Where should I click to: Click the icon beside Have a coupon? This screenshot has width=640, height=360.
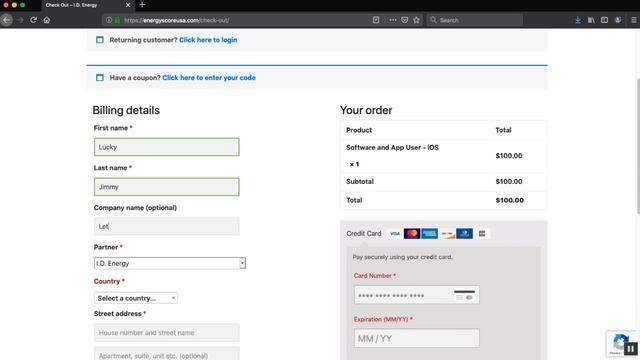(100, 78)
